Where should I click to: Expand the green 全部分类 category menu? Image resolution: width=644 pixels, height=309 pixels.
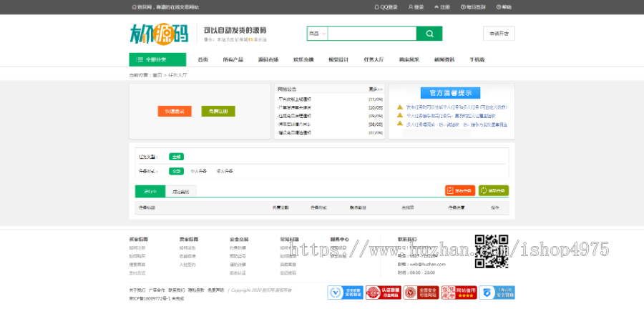[157, 59]
